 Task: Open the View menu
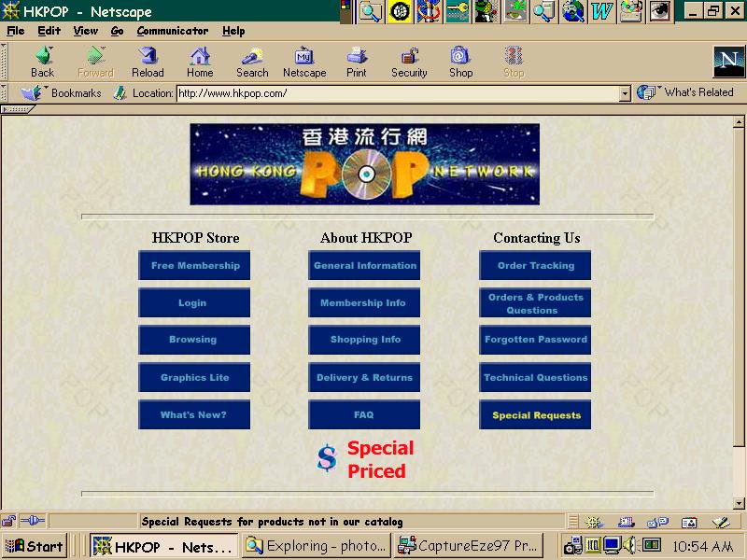point(85,31)
